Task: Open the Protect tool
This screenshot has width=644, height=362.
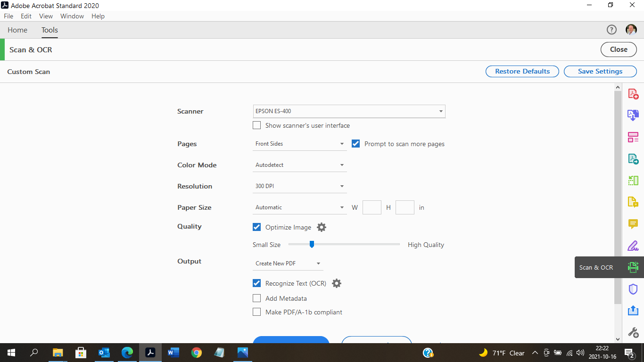Action: click(633, 289)
